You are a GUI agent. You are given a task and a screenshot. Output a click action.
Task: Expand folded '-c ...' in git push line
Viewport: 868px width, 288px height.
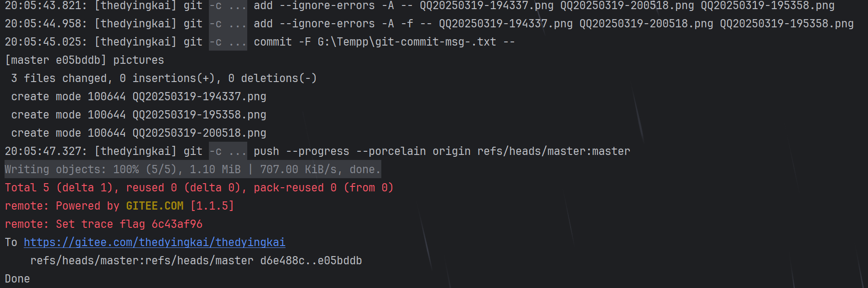coord(228,151)
